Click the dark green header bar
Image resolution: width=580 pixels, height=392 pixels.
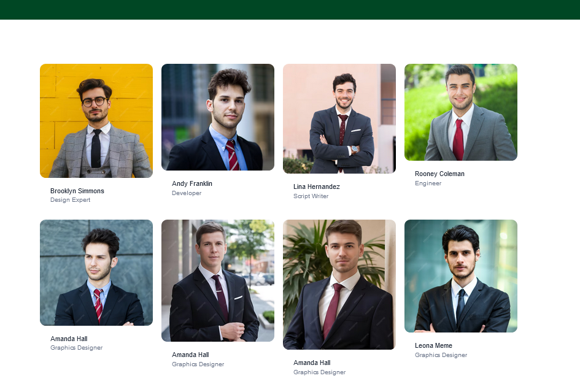pyautogui.click(x=290, y=10)
